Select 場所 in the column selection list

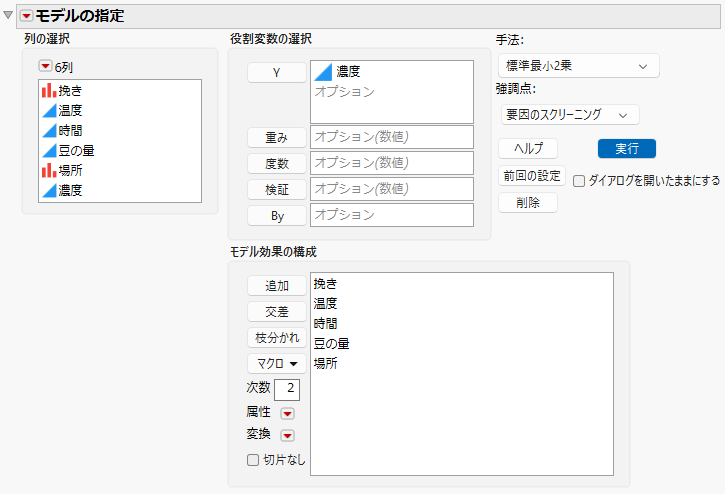[x=120, y=170]
